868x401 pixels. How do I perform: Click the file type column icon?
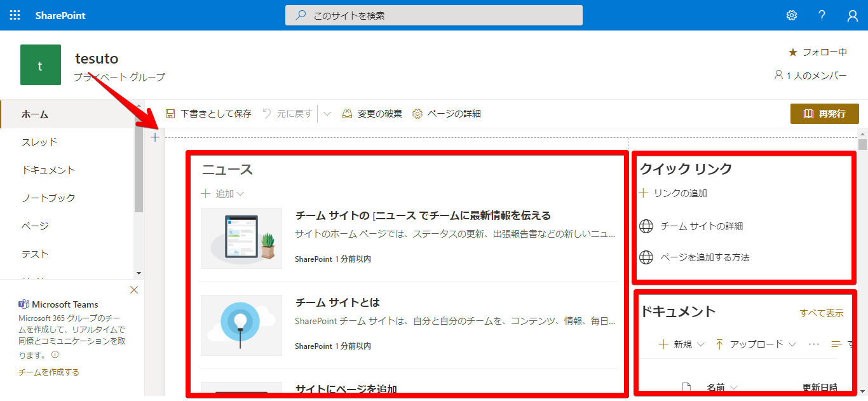click(686, 387)
